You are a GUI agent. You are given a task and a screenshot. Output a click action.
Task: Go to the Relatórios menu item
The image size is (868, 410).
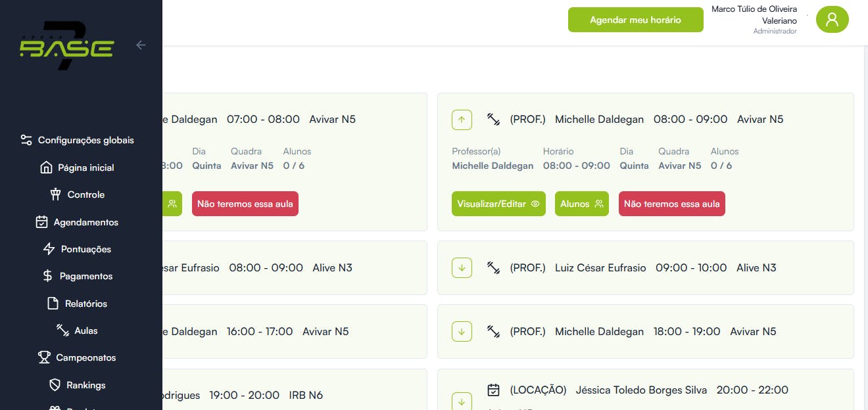85,304
